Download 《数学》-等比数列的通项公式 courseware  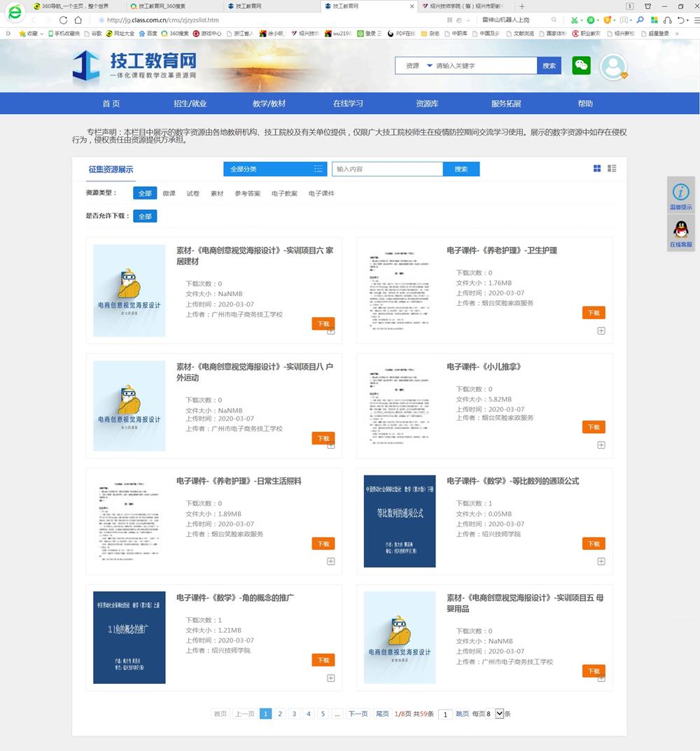pyautogui.click(x=593, y=544)
